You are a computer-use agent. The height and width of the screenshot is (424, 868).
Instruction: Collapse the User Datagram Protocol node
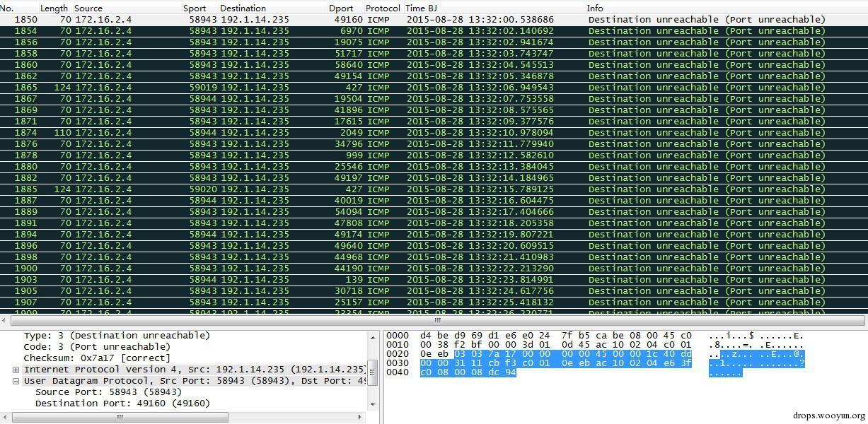coord(16,381)
